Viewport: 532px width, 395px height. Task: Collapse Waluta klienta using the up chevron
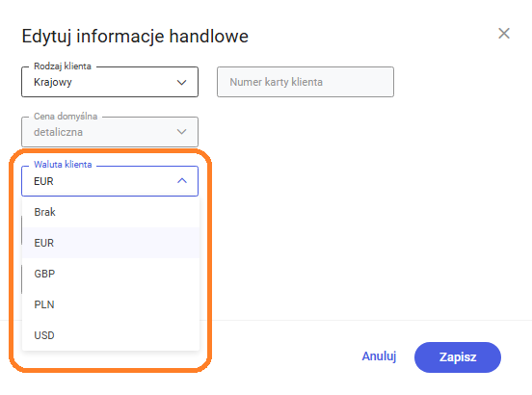coord(182,181)
